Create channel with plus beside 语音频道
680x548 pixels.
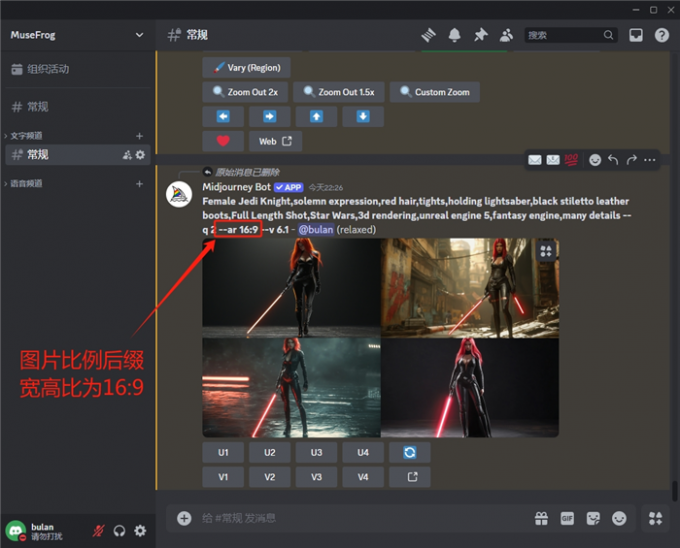(x=139, y=184)
